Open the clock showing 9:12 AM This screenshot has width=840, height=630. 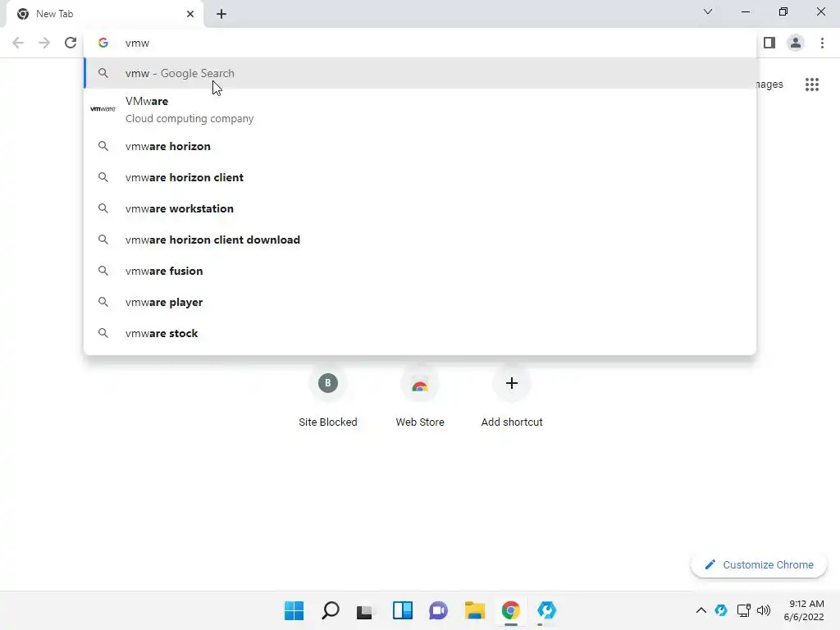pos(804,610)
